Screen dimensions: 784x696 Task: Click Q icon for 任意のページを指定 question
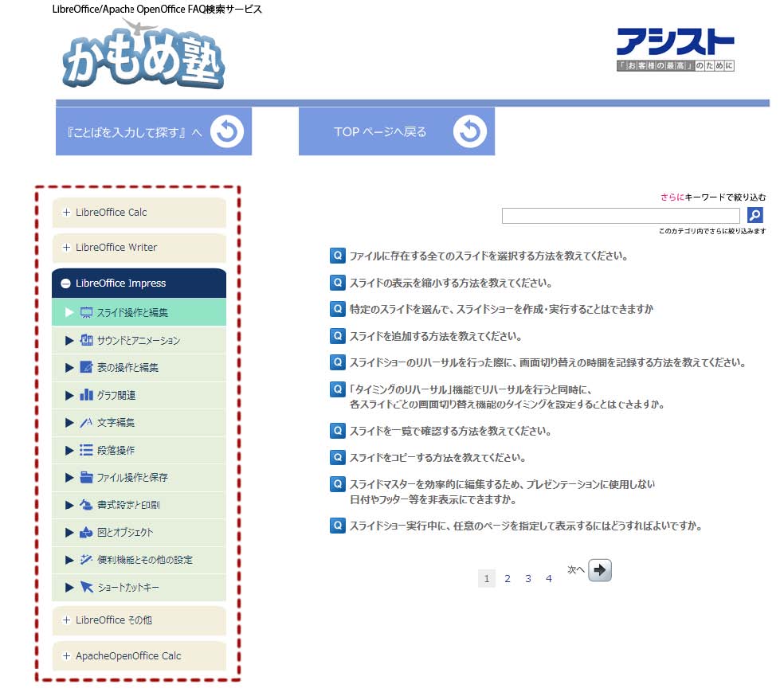tap(338, 526)
